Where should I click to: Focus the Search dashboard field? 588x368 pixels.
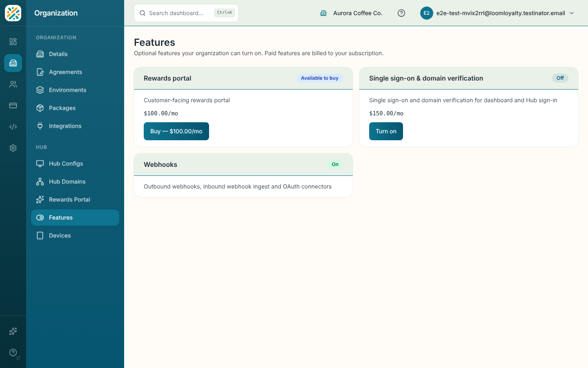[x=186, y=13]
